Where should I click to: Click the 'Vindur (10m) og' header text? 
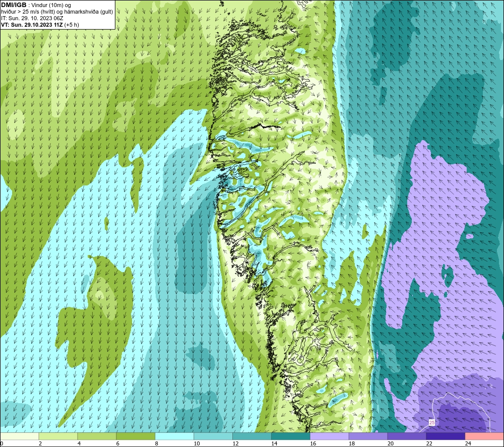[x=52, y=6]
